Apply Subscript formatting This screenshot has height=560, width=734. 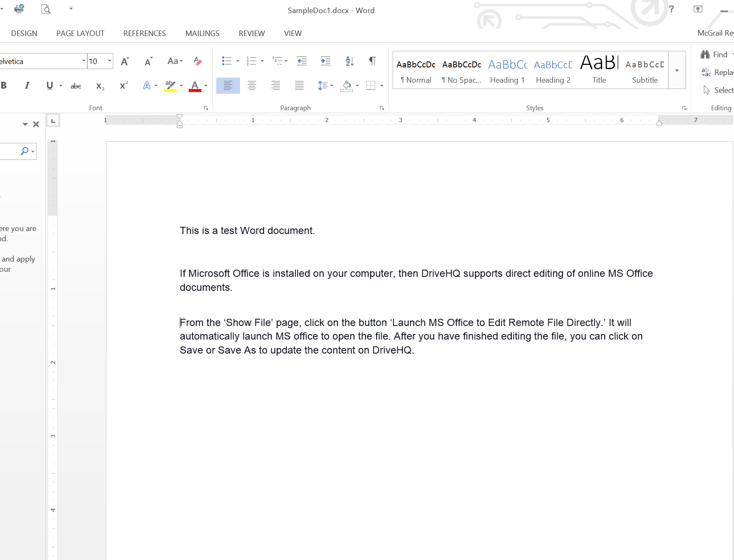click(100, 86)
